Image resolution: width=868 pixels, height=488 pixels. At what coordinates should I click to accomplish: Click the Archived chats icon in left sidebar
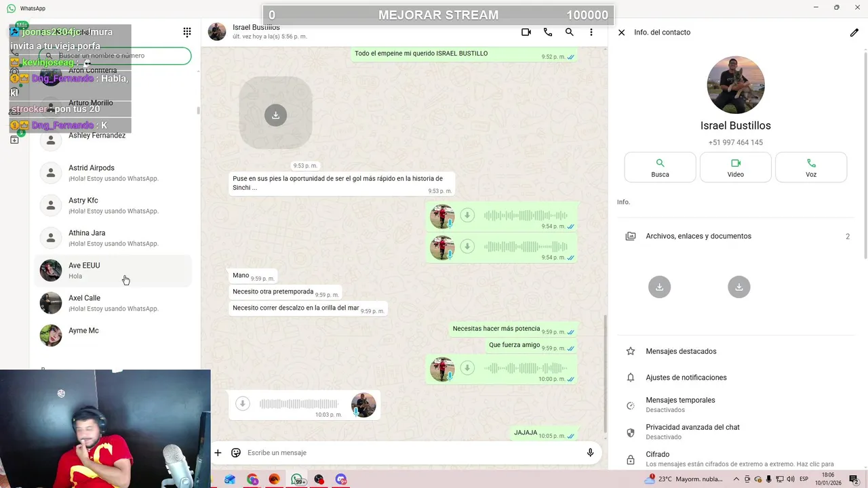[14, 140]
